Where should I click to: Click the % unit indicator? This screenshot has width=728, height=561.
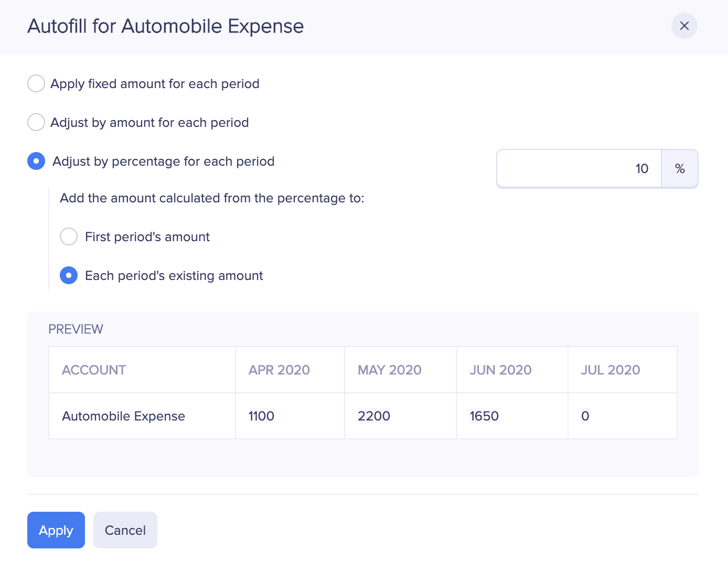tap(680, 168)
